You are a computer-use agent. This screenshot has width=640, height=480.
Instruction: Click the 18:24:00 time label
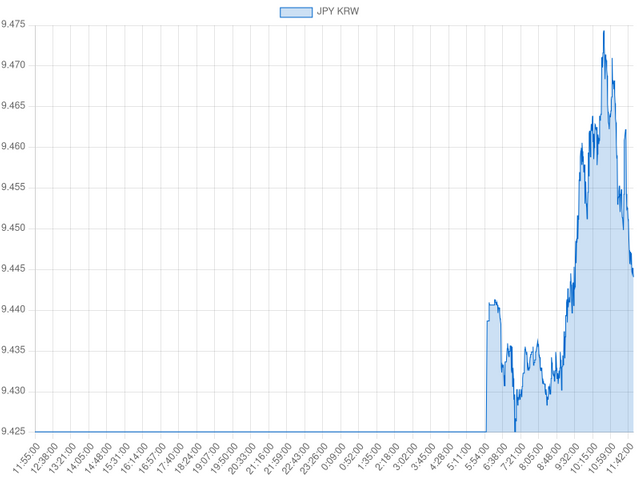(x=188, y=459)
